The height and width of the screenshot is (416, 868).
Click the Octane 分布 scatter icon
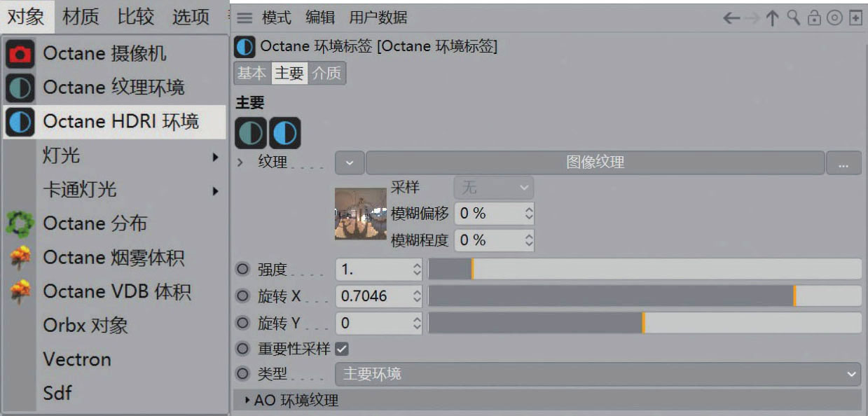[x=20, y=224]
